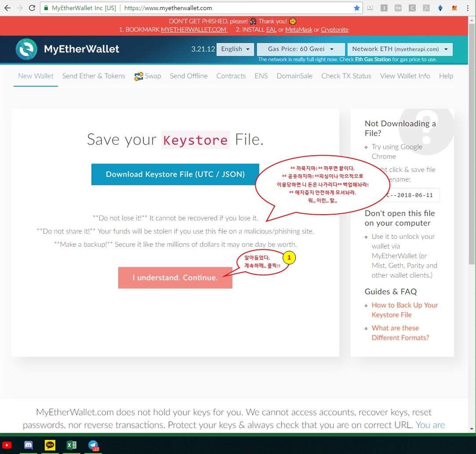Click the browser forward arrow
This screenshot has height=454, width=476.
click(x=20, y=8)
